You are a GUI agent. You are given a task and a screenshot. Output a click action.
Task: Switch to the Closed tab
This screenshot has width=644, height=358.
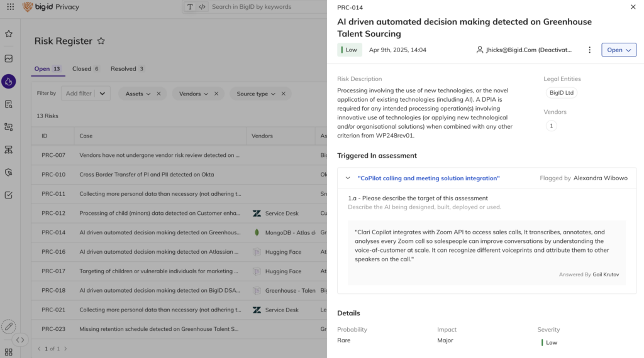[86, 69]
